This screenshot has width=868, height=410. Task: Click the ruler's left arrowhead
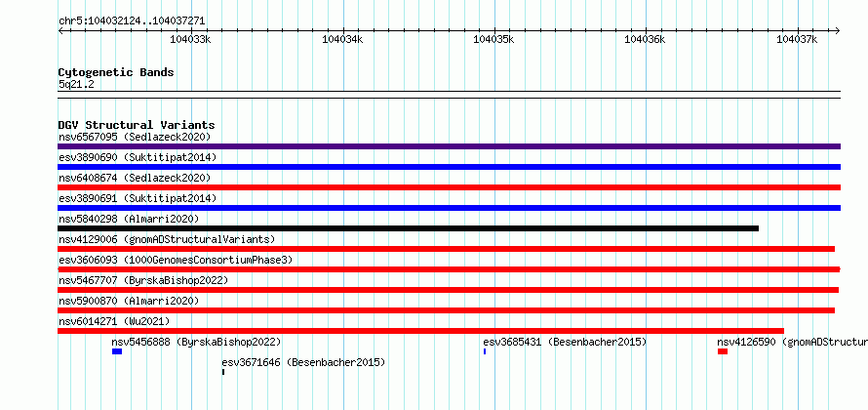pyautogui.click(x=60, y=31)
